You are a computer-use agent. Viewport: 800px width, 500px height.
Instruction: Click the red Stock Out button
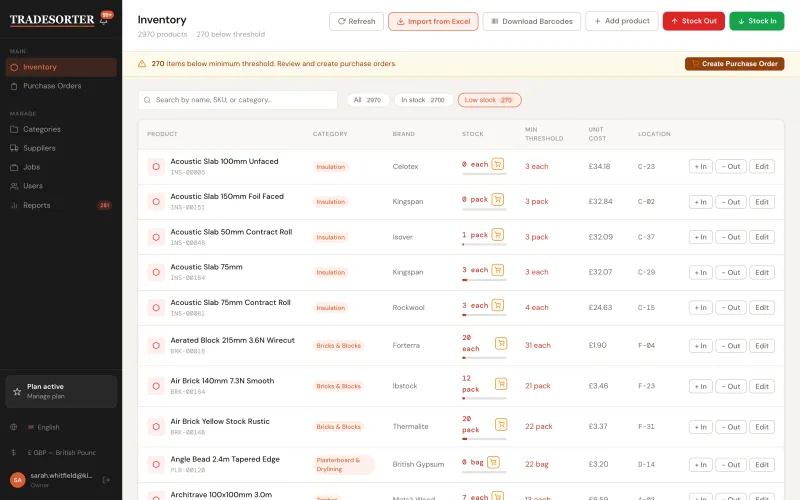(x=694, y=21)
